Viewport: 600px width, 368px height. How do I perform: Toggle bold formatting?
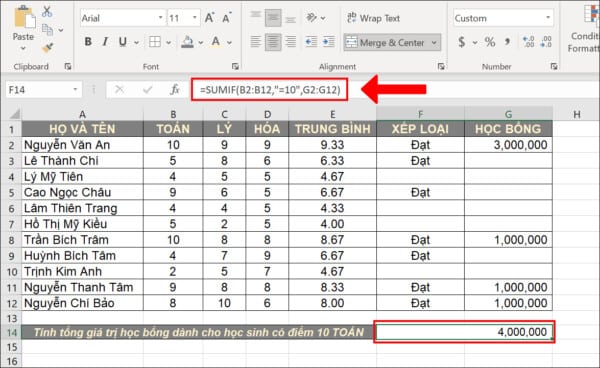[x=88, y=42]
